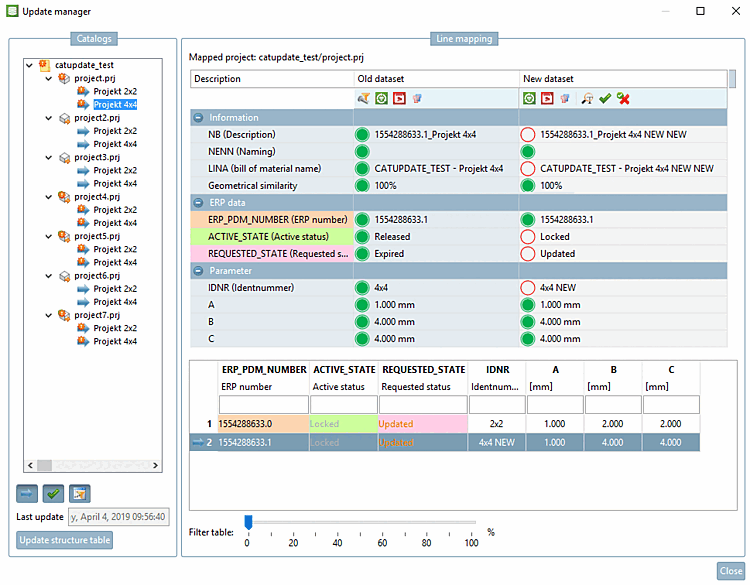Click the red square icon in Old dataset toolbar
This screenshot has width=750, height=585.
[x=398, y=98]
